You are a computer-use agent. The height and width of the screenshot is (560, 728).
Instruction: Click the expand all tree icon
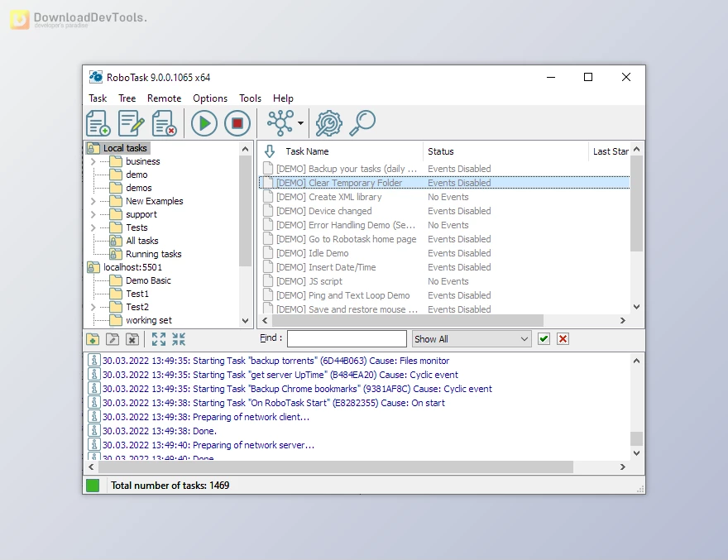click(x=159, y=339)
